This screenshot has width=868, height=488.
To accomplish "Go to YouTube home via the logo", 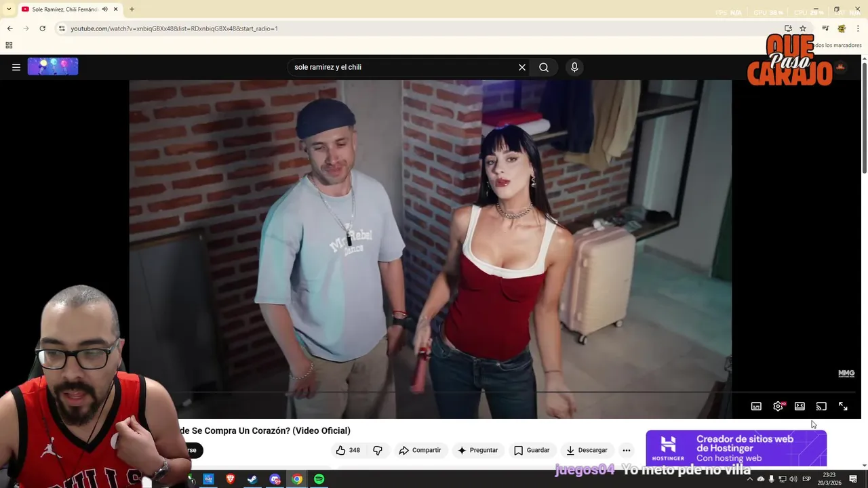I will pyautogui.click(x=53, y=66).
